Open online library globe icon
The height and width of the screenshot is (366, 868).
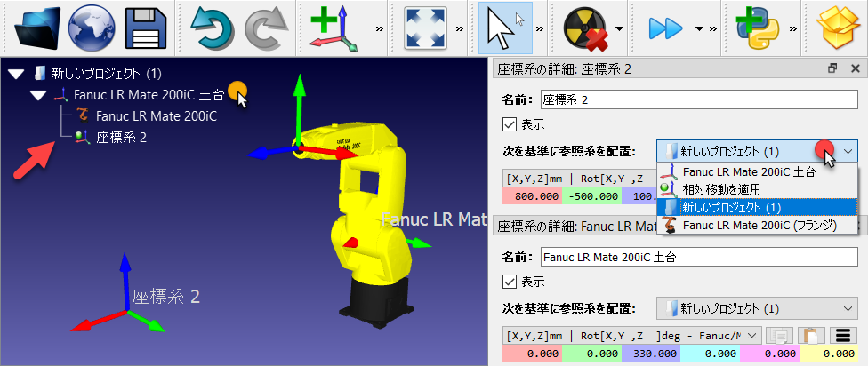(x=92, y=28)
